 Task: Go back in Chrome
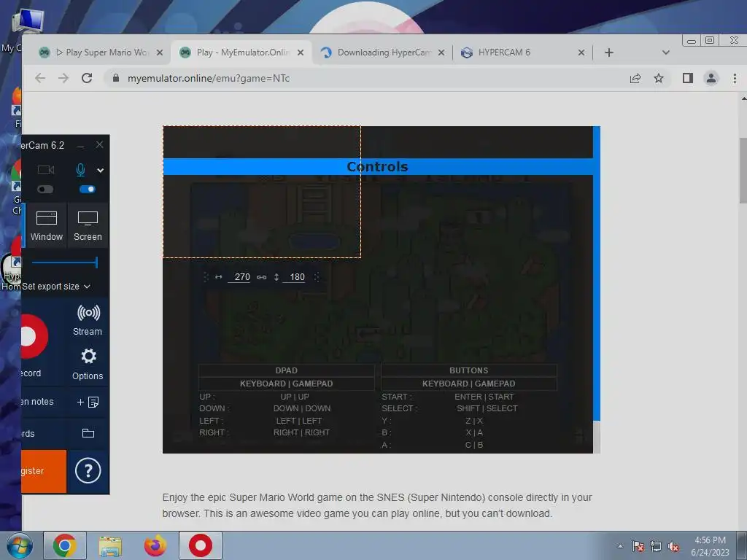click(x=40, y=78)
